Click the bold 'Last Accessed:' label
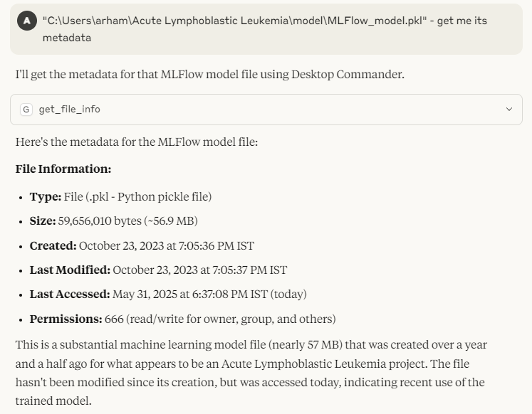The width and height of the screenshot is (532, 414). [70, 294]
